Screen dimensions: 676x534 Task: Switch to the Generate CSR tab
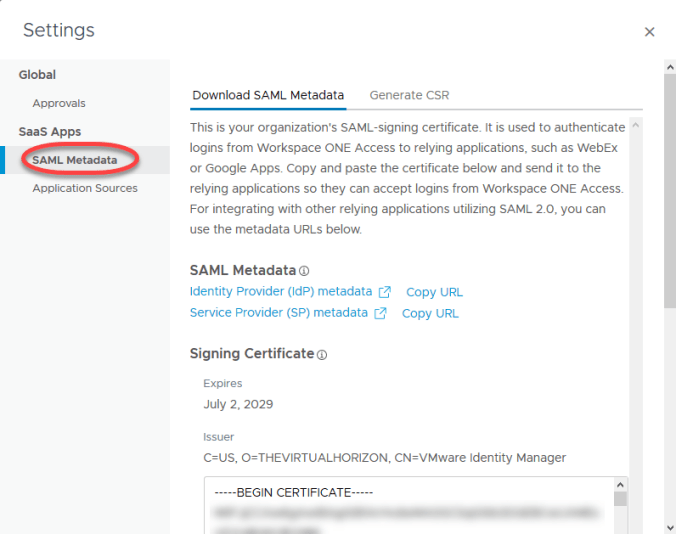[x=409, y=95]
